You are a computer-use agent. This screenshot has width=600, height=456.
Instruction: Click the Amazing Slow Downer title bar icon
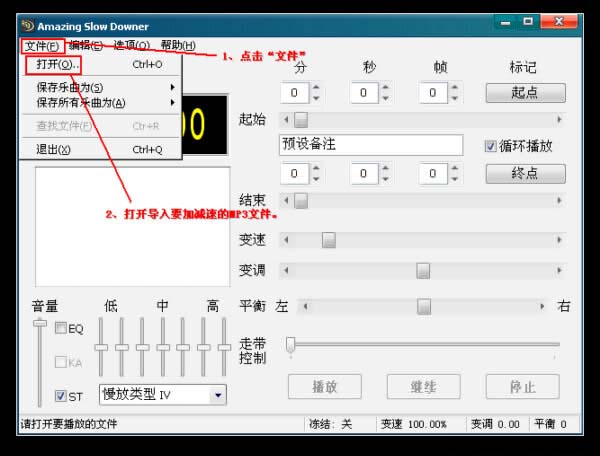(x=28, y=26)
